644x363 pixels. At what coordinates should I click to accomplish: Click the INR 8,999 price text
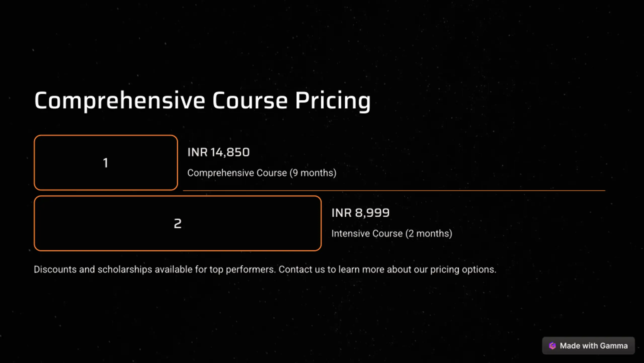pos(360,213)
